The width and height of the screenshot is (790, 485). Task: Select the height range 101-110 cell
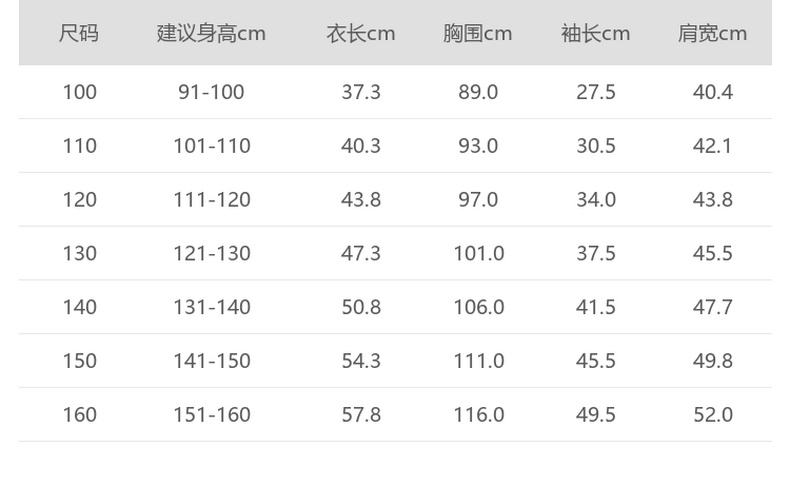pyautogui.click(x=211, y=146)
